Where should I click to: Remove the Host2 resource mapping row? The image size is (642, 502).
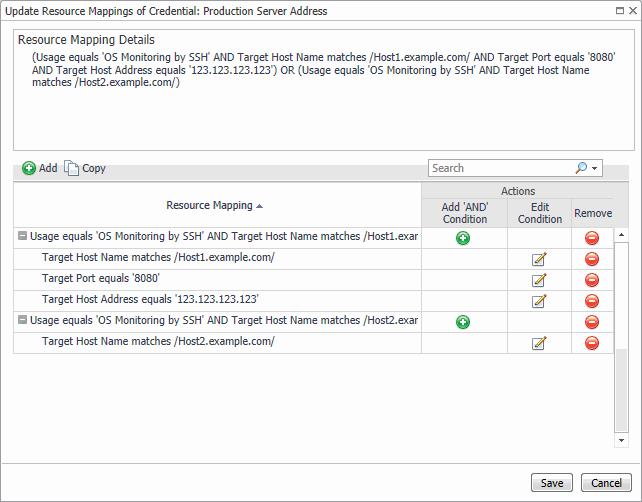click(x=591, y=322)
